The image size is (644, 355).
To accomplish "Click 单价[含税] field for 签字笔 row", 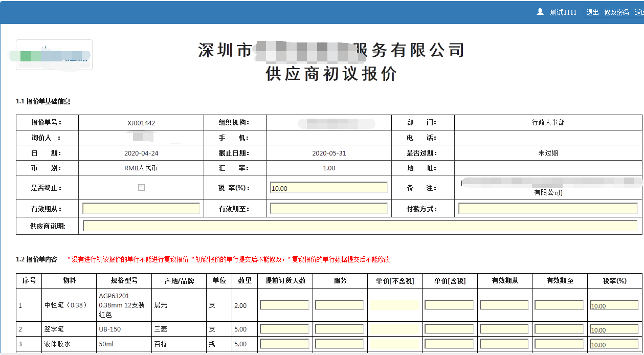I will click(x=450, y=329).
